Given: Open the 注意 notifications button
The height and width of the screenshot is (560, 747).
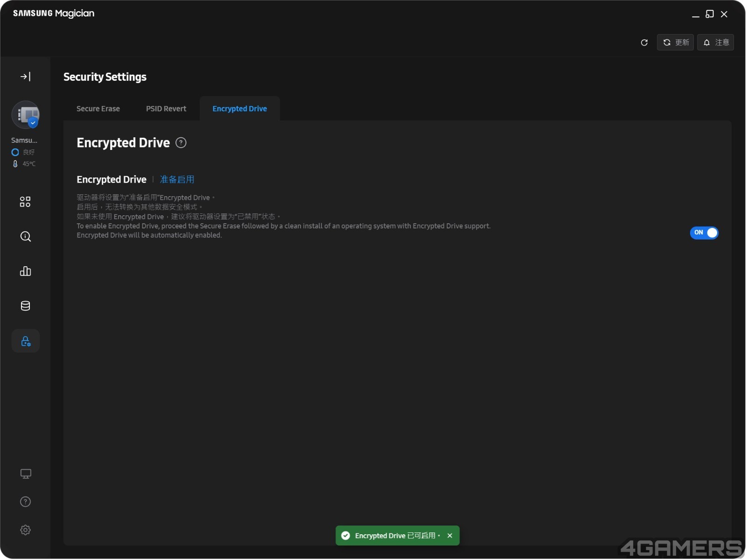Looking at the screenshot, I should [x=717, y=43].
